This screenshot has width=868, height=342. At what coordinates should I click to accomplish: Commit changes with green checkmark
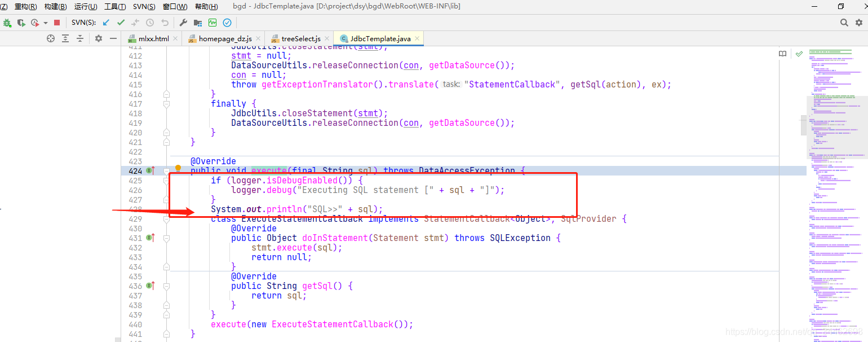click(x=121, y=23)
